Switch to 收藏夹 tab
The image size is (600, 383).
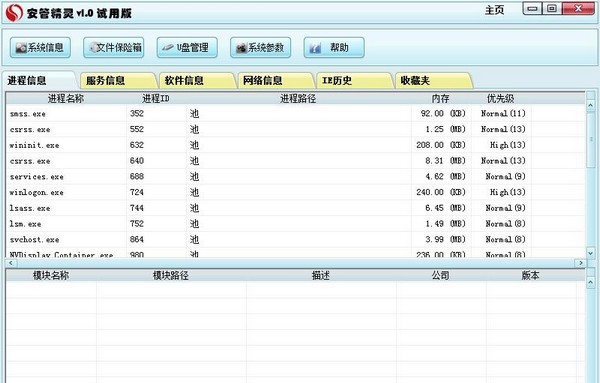pyautogui.click(x=433, y=81)
